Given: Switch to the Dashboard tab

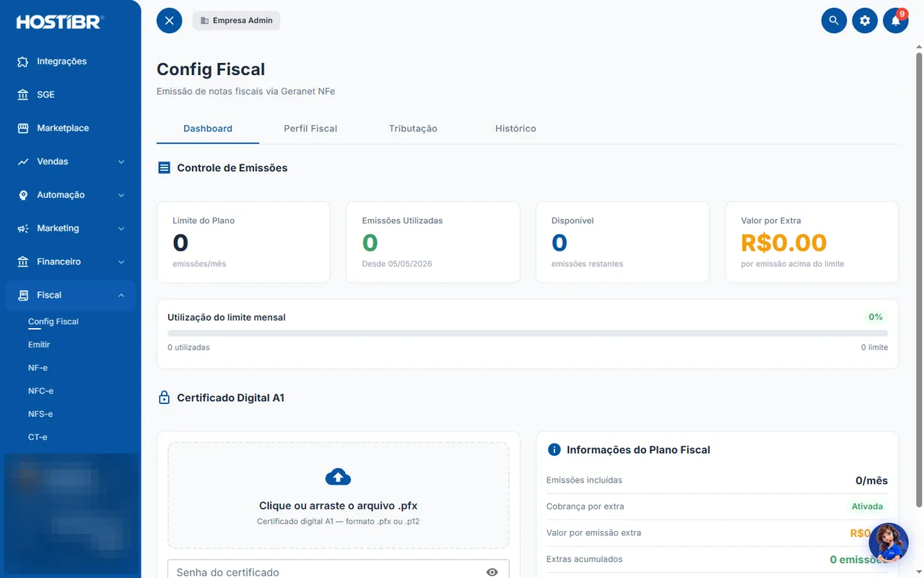Looking at the screenshot, I should pos(208,129).
